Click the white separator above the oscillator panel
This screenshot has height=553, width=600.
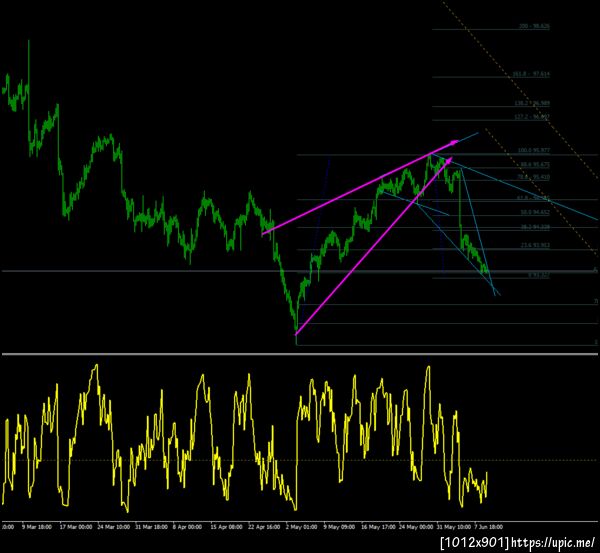[300, 354]
